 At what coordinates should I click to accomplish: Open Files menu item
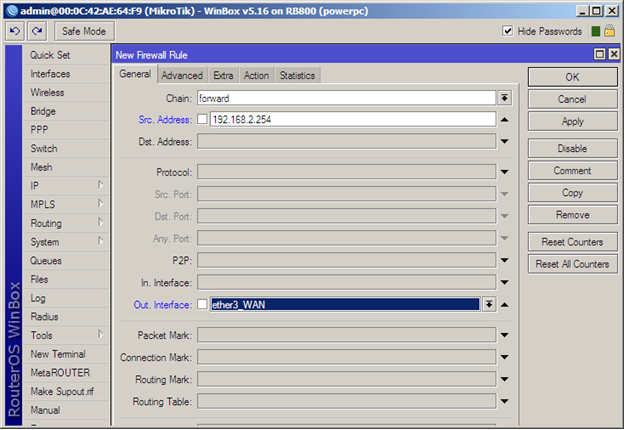(x=66, y=279)
